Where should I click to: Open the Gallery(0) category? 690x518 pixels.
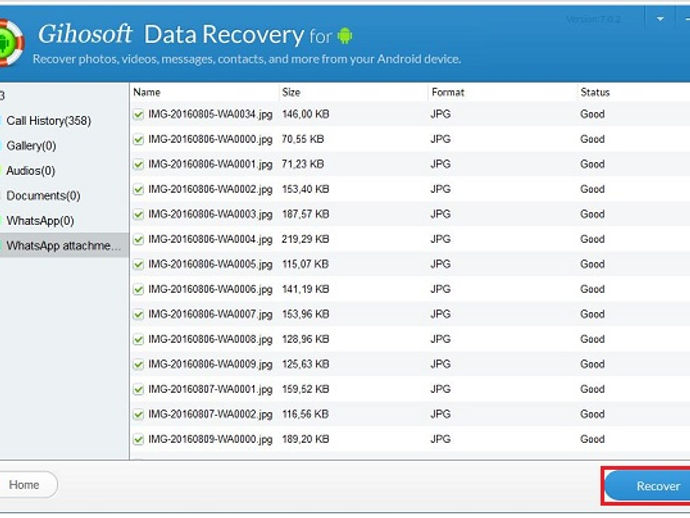coord(31,146)
